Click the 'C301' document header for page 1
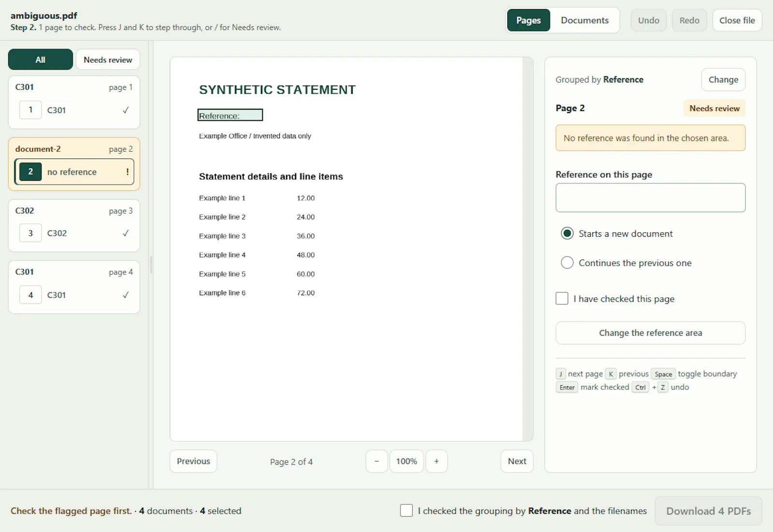 25,87
